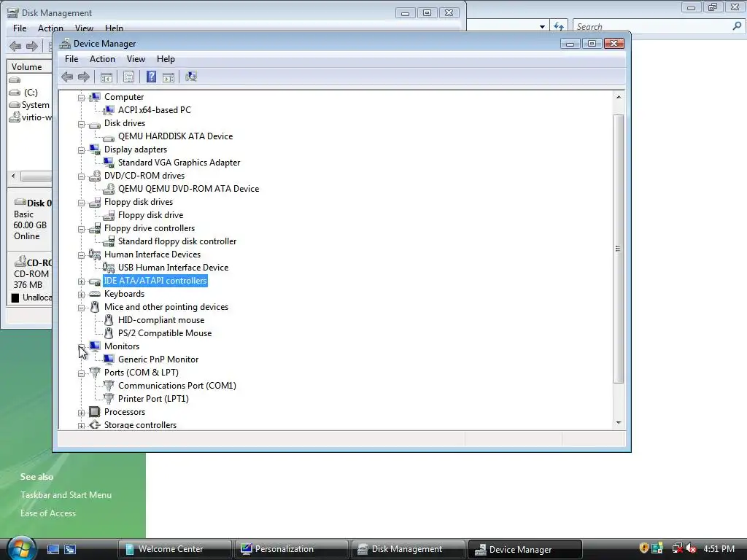Open Taskbar and Start Menu link

click(66, 495)
